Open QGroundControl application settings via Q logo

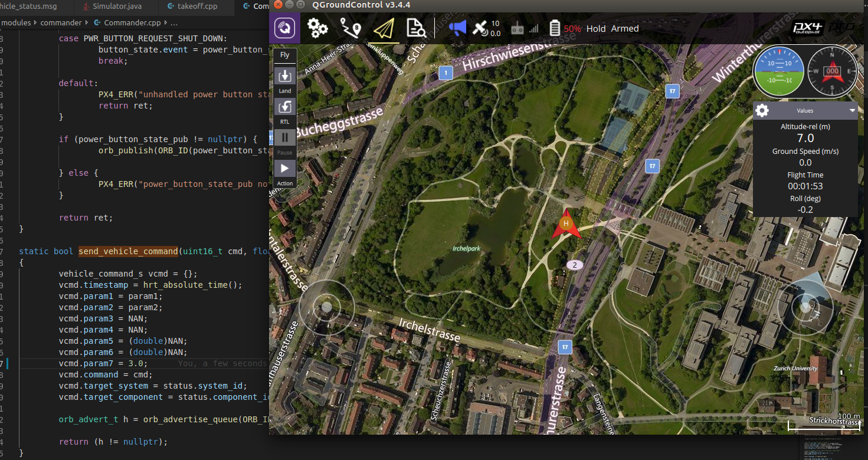click(x=285, y=28)
